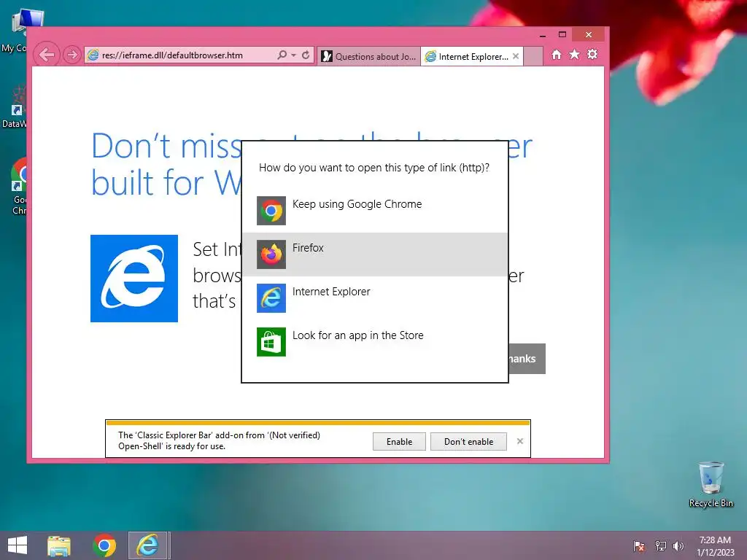Click Internet Explorer taskbar button
Screen dimensions: 747x560
pos(148,545)
